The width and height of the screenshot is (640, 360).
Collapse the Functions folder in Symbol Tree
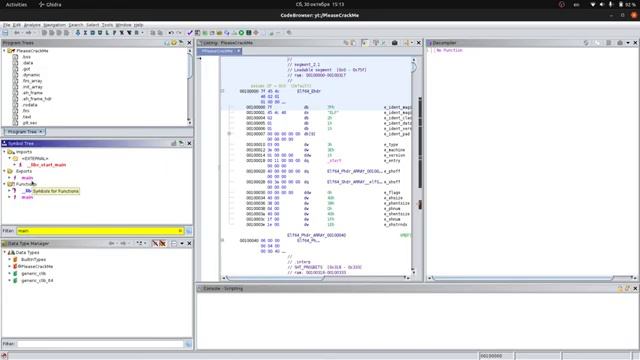pyautogui.click(x=4, y=184)
